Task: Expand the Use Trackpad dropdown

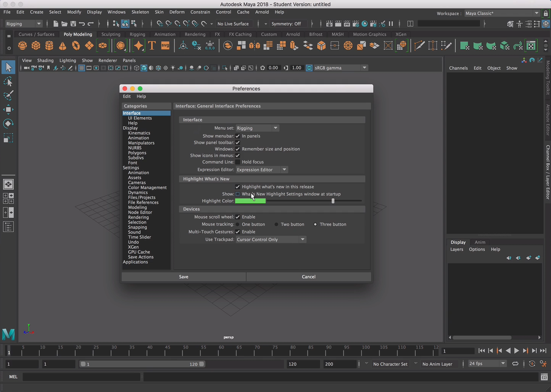Action: (271, 239)
